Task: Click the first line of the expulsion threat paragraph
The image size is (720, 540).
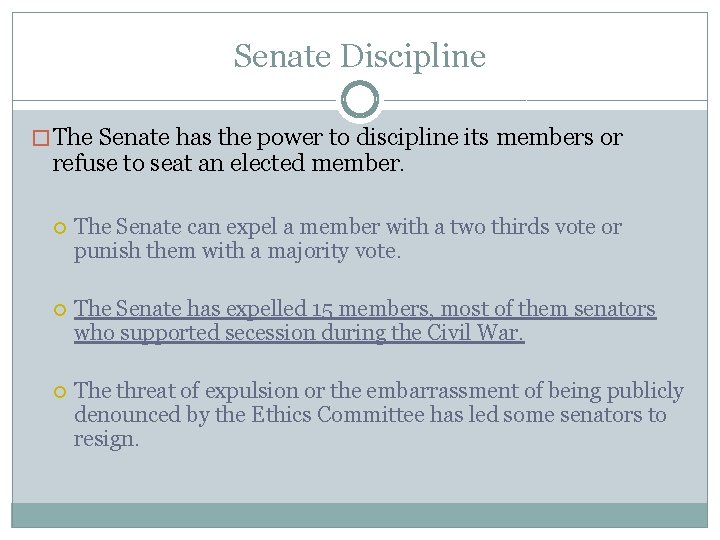Action: point(378,391)
